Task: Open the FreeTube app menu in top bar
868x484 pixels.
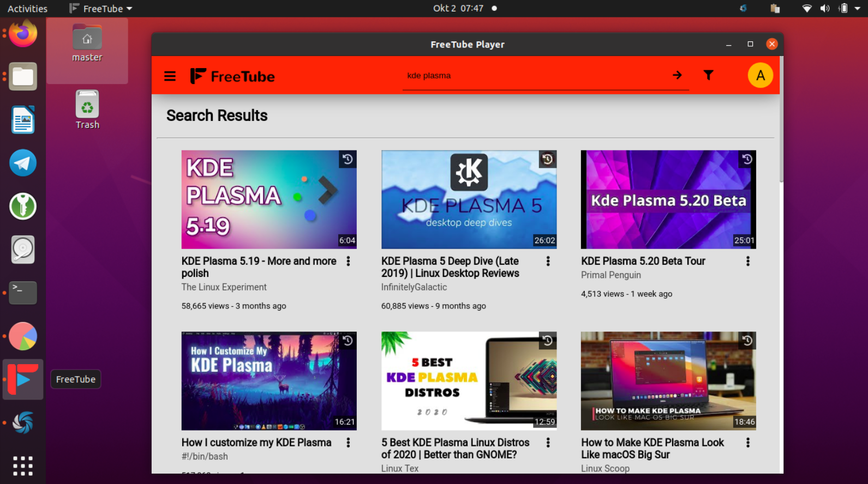Action: (101, 9)
